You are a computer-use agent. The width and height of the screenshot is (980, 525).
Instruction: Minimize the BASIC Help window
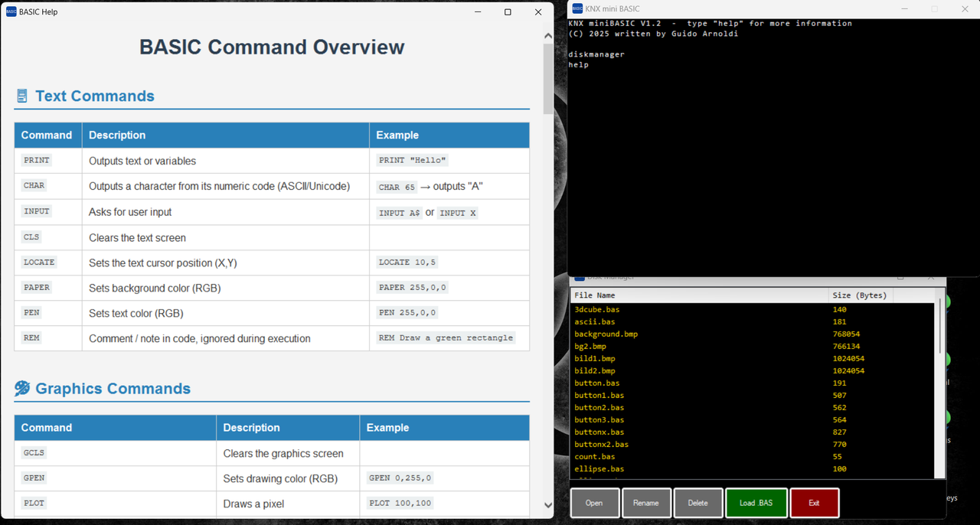click(x=477, y=12)
